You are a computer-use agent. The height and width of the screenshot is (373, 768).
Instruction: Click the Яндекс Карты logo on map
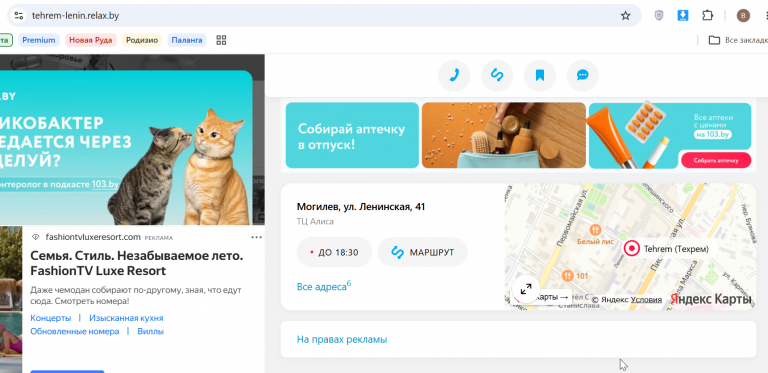(x=711, y=299)
